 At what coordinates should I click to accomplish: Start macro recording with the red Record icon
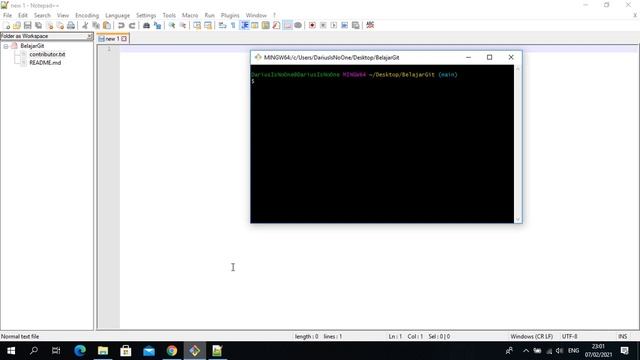[312, 25]
